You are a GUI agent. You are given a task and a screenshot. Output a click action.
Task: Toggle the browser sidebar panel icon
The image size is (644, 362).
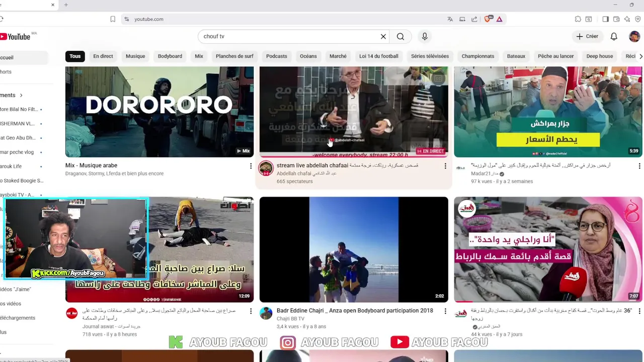[x=605, y=19]
